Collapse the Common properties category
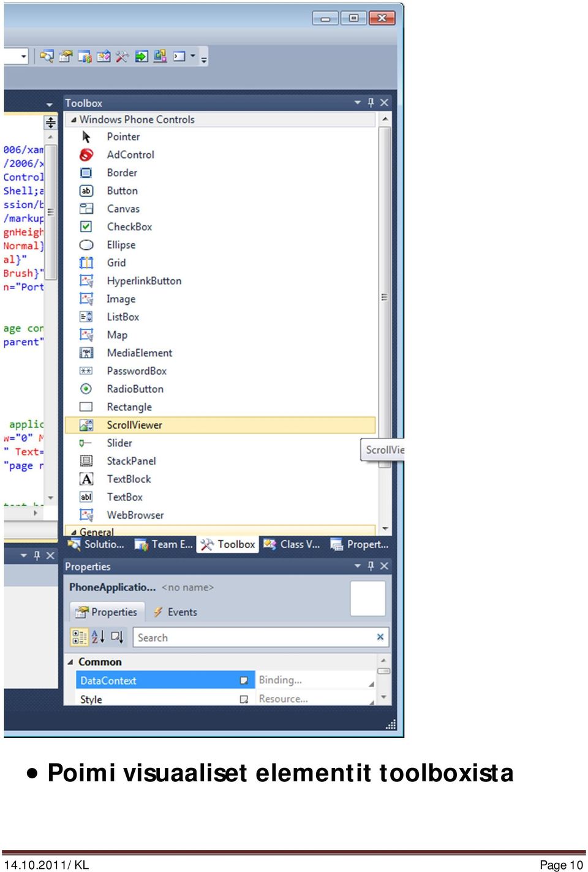The width and height of the screenshot is (588, 872). click(70, 662)
